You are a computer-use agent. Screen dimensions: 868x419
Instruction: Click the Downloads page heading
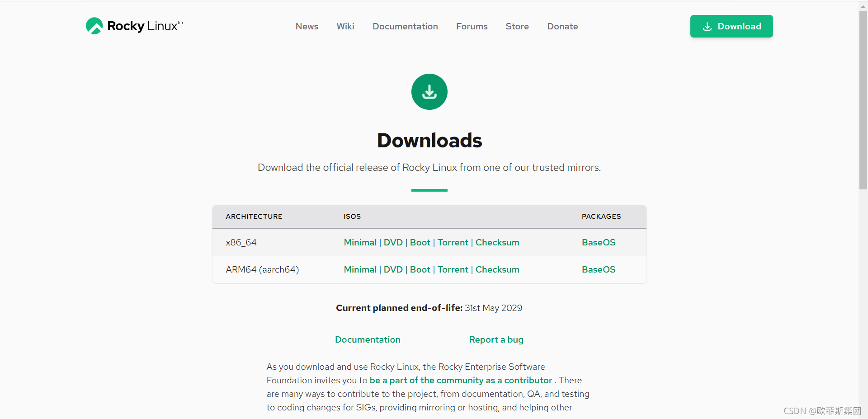point(429,140)
